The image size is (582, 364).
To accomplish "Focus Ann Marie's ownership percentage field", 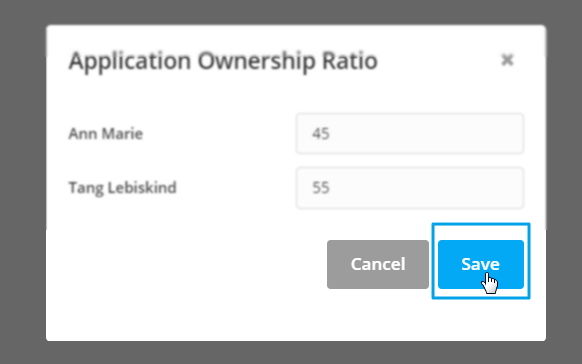I will click(410, 134).
